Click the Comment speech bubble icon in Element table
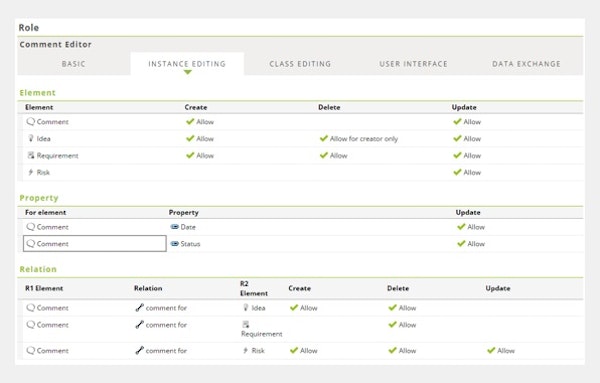This screenshot has width=600, height=383. point(31,122)
